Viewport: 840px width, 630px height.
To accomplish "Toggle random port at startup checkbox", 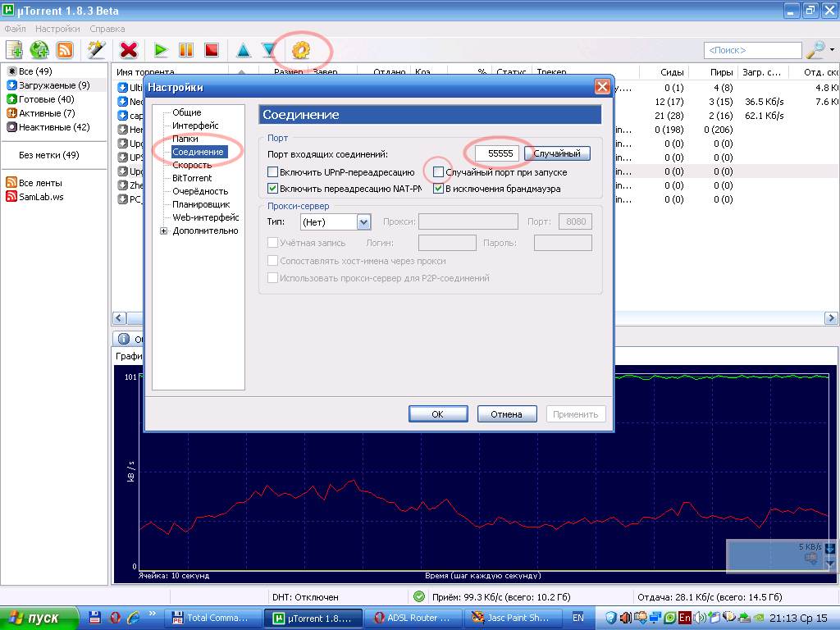I will pyautogui.click(x=439, y=172).
